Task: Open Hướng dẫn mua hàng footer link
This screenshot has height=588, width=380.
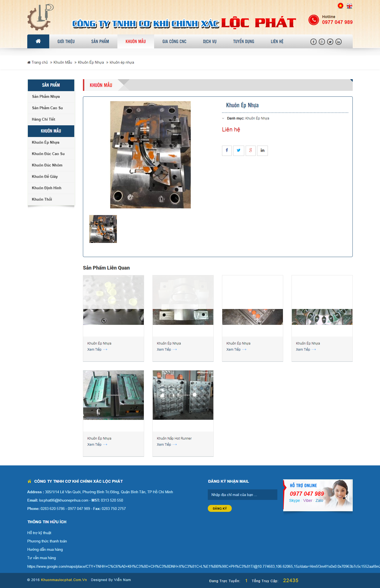Action: 45,549
